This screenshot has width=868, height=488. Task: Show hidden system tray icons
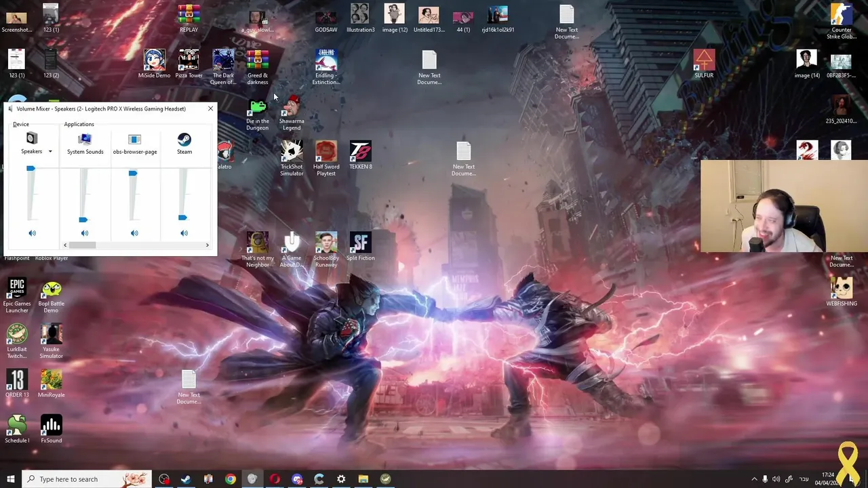tap(753, 479)
